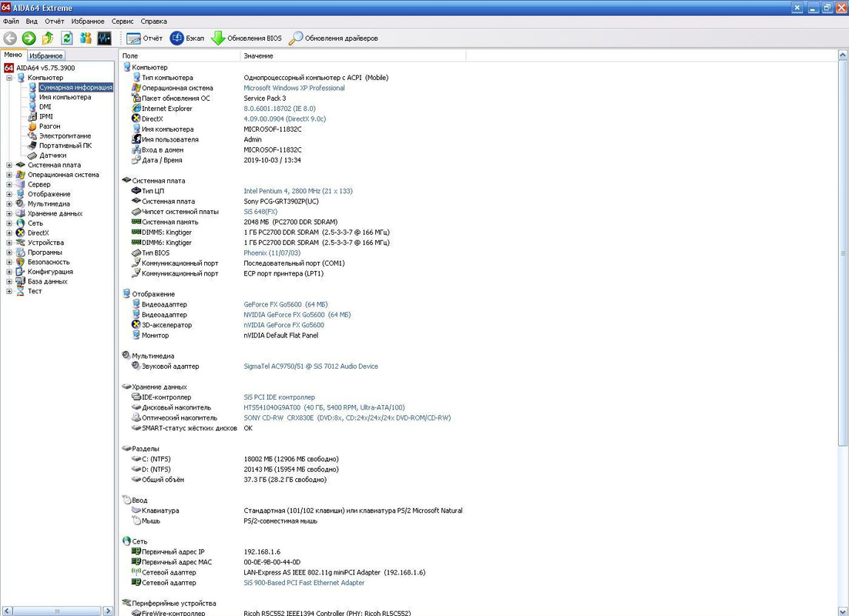Click the AIDA64 v5.75.3900 root icon

point(8,68)
